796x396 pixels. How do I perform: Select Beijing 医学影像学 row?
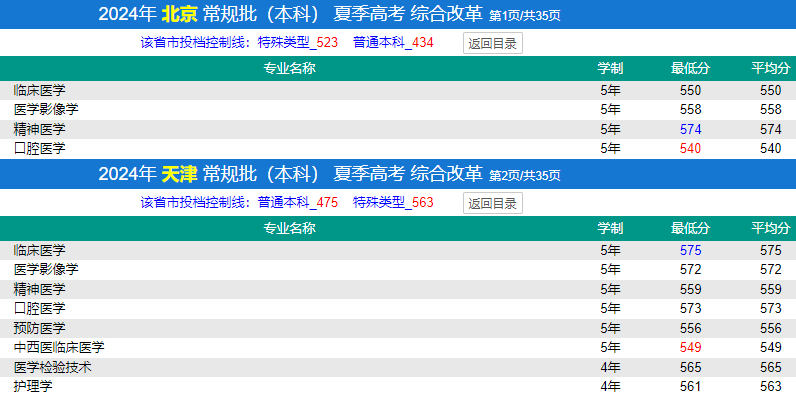pos(398,110)
